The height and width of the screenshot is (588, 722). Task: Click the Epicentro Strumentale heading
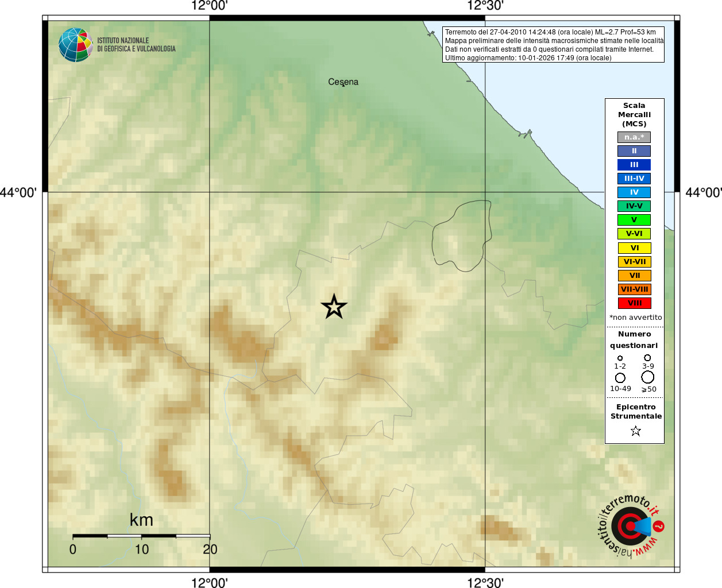636,412
